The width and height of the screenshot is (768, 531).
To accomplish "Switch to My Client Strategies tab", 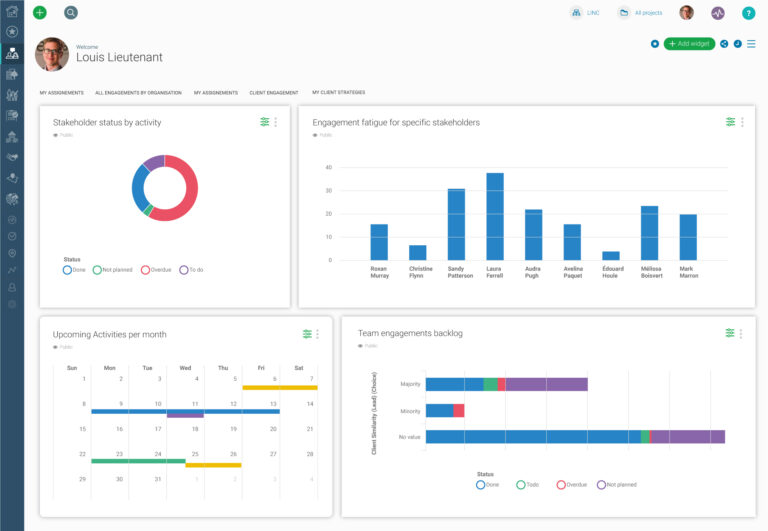I will pos(338,92).
